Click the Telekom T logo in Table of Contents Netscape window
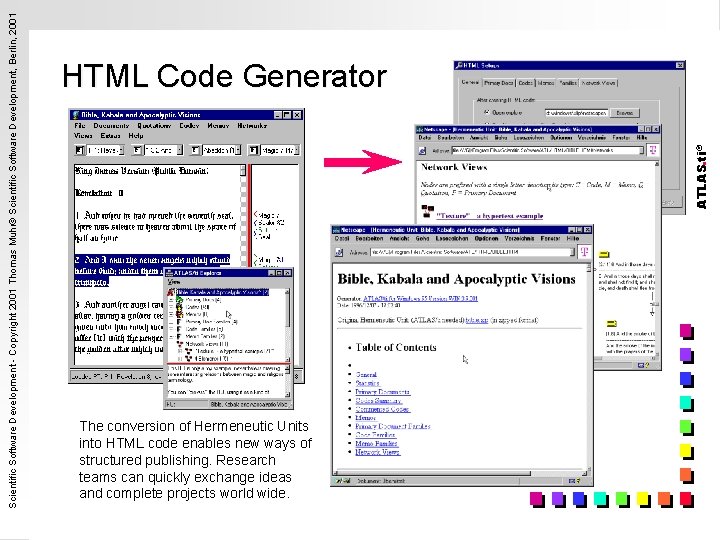The image size is (720, 540). [584, 252]
